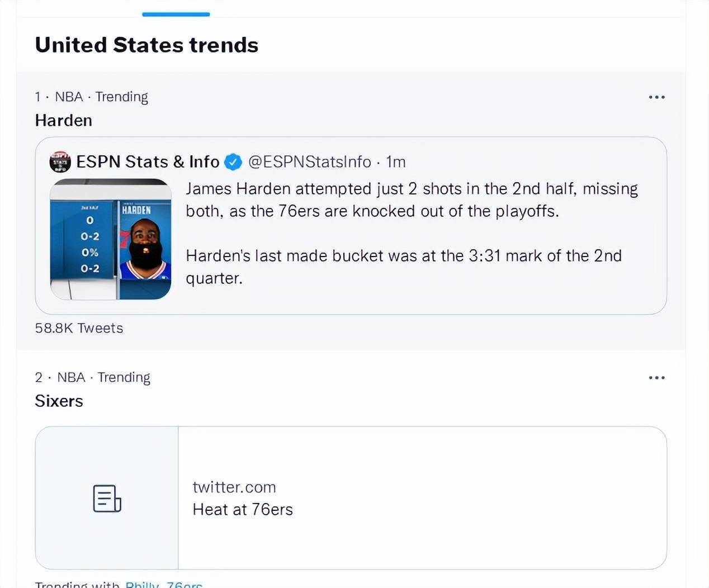Click the 76ers related trend link
The height and width of the screenshot is (588, 709).
click(x=185, y=585)
